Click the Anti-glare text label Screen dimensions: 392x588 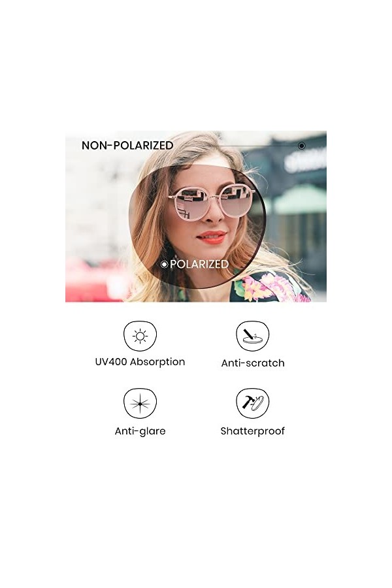[x=140, y=431]
